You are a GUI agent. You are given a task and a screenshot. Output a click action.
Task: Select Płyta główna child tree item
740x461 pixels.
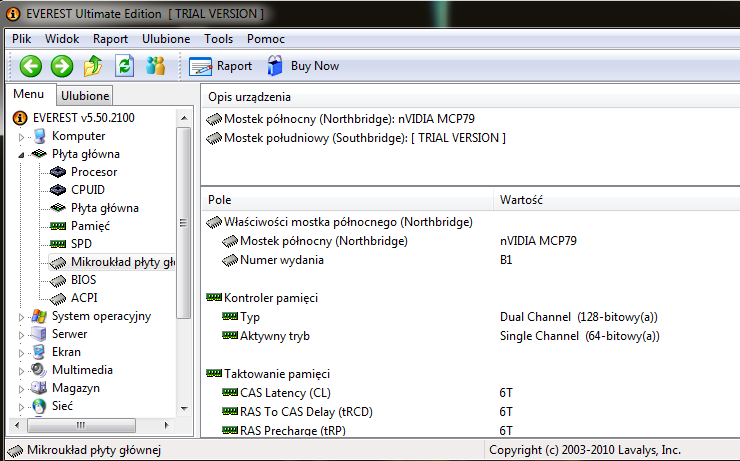[x=105, y=208]
